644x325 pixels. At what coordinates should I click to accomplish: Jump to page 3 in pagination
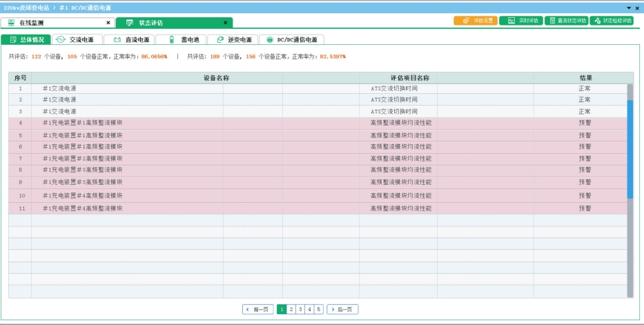coord(300,310)
